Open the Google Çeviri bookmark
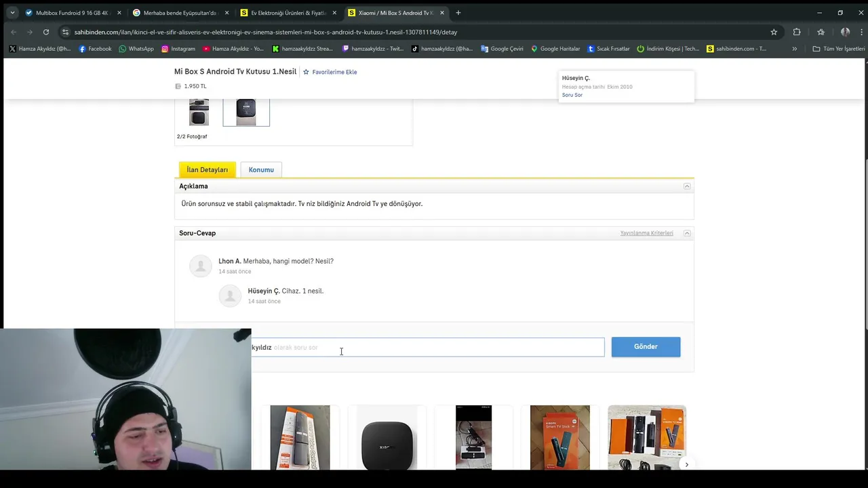This screenshot has height=488, width=868. point(502,49)
